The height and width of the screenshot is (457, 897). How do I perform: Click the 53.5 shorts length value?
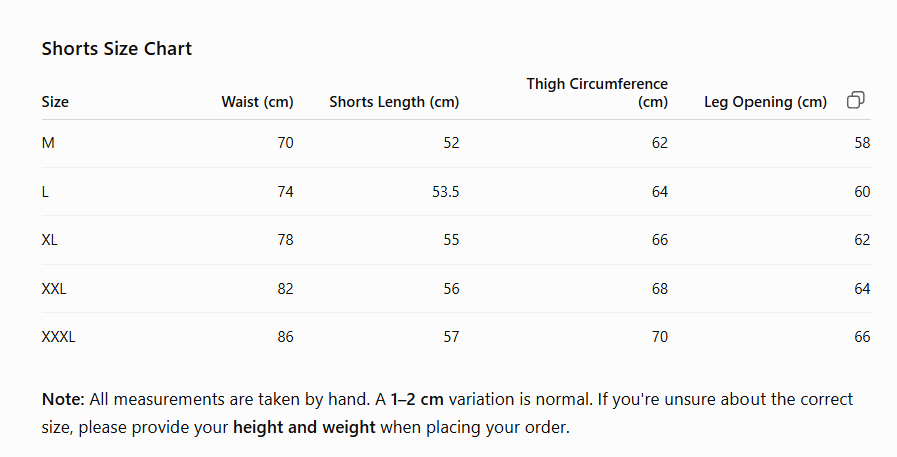pyautogui.click(x=446, y=192)
